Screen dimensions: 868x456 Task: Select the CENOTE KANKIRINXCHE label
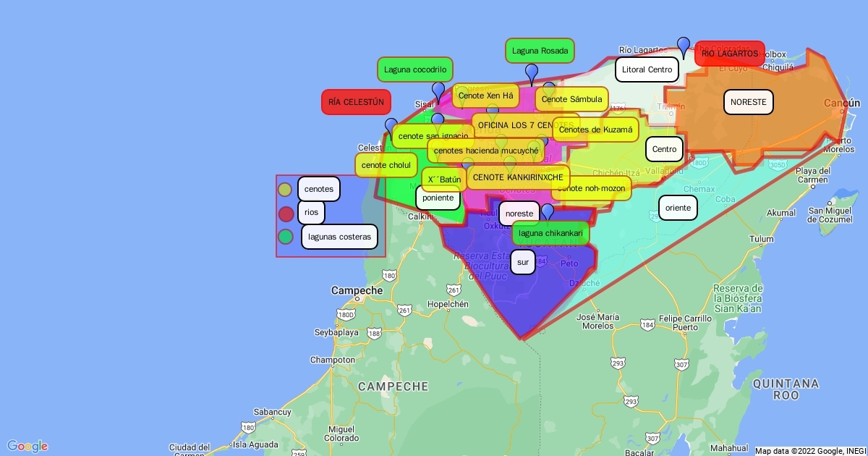point(518,177)
